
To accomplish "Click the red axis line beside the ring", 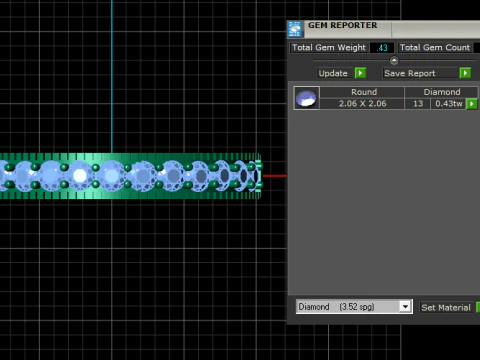I will tap(274, 176).
